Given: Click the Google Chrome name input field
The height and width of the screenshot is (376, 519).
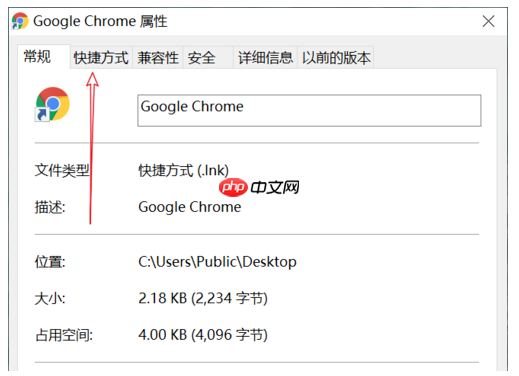Looking at the screenshot, I should tap(309, 110).
